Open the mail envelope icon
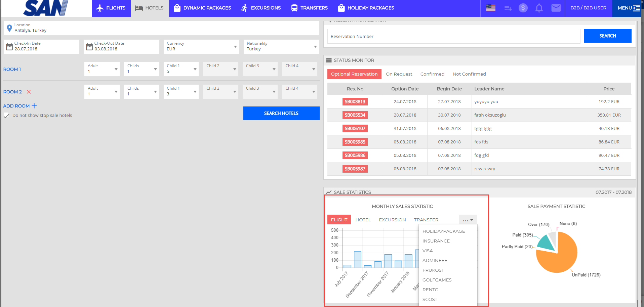This screenshot has width=644, height=307. pyautogui.click(x=556, y=8)
